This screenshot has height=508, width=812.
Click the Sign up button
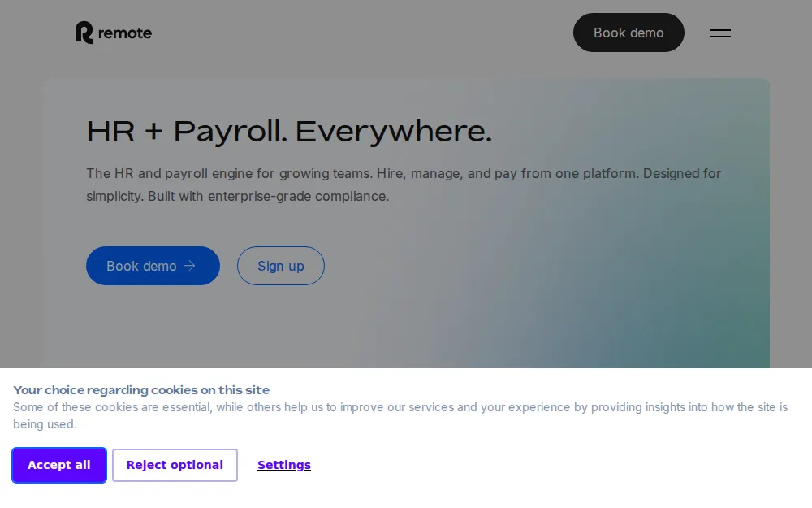coord(280,266)
